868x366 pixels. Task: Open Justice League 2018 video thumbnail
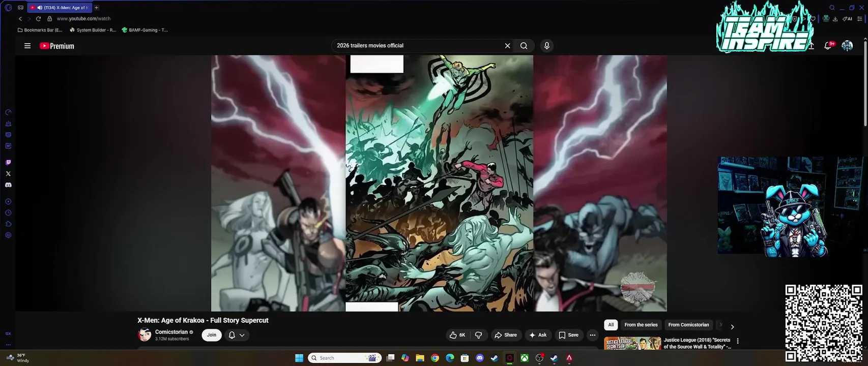(632, 343)
